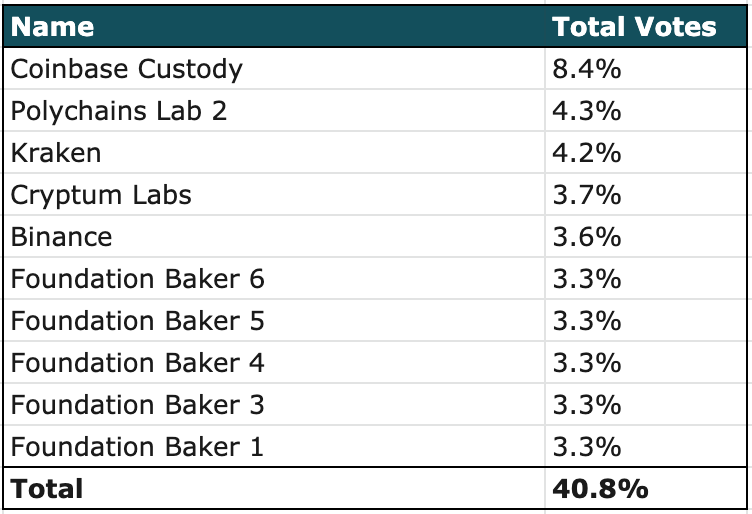This screenshot has width=752, height=514.
Task: Select the 3.7% votes value
Action: (587, 195)
